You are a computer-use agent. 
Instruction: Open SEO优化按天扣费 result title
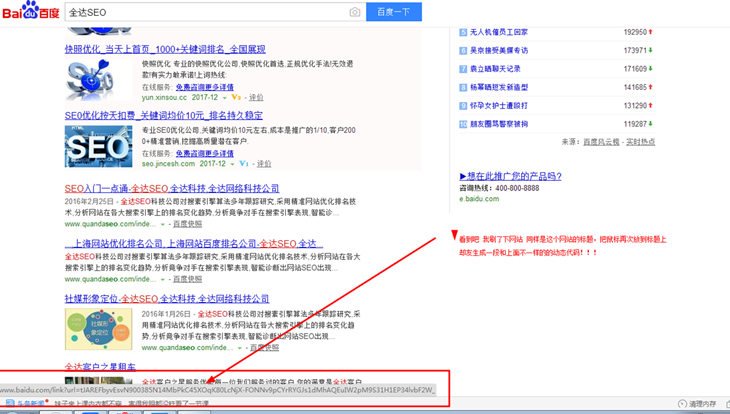163,115
